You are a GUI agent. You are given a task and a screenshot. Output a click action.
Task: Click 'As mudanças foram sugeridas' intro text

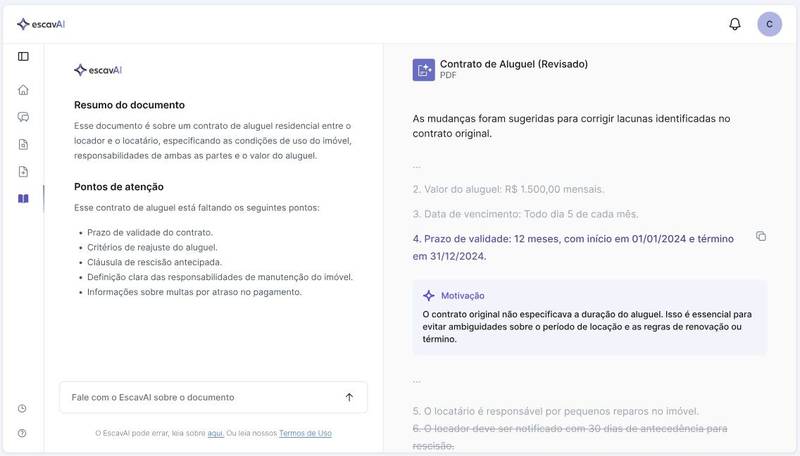click(571, 126)
